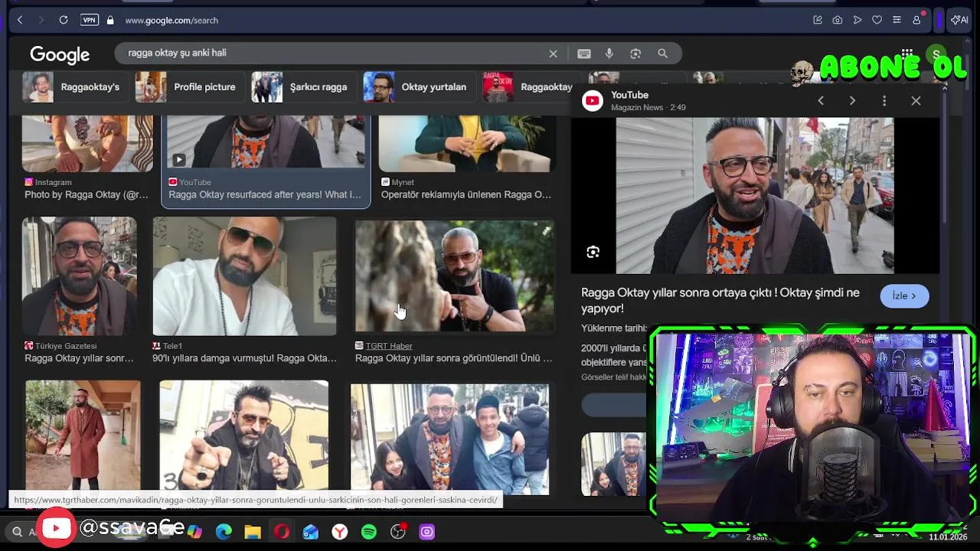The height and width of the screenshot is (551, 980).
Task: Click the padlock site info icon
Action: click(x=110, y=20)
